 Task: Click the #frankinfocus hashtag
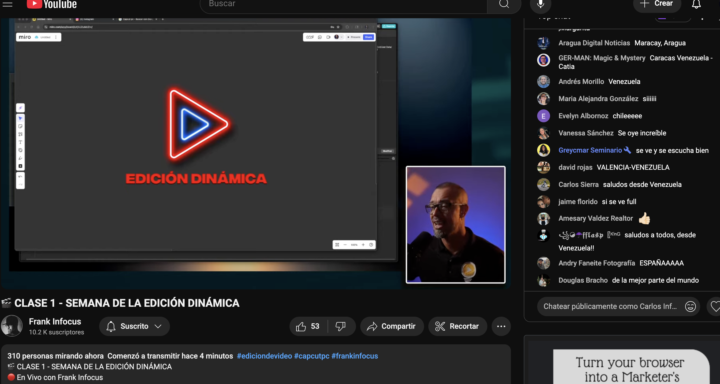point(354,356)
